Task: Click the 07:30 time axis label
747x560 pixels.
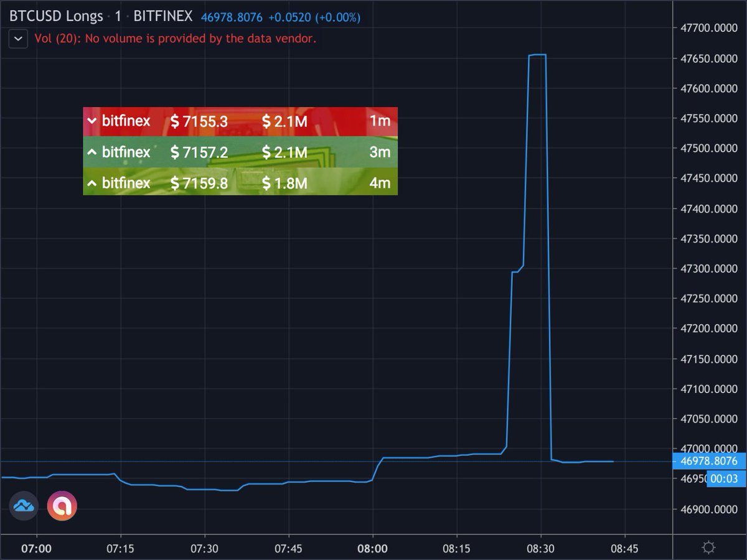Action: click(x=205, y=549)
